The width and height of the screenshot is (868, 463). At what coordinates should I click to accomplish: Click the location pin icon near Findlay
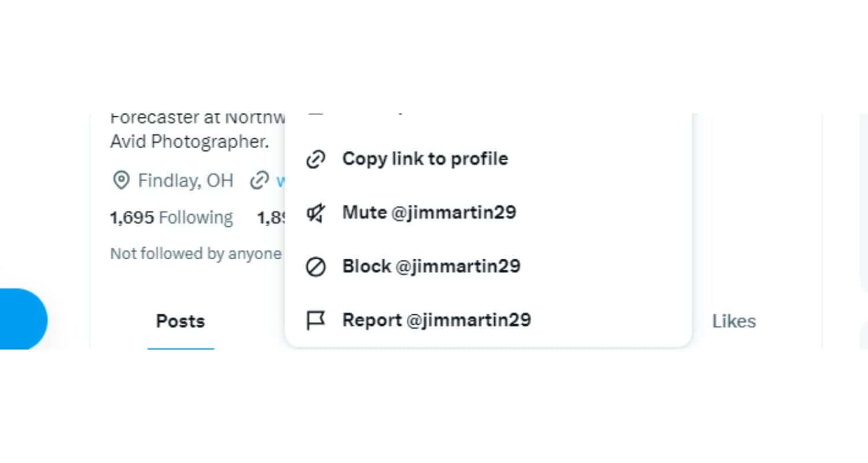click(x=120, y=181)
